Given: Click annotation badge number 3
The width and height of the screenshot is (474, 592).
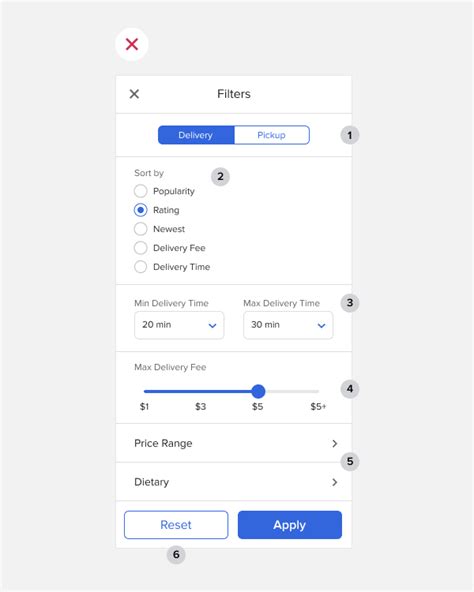Looking at the screenshot, I should coord(350,303).
